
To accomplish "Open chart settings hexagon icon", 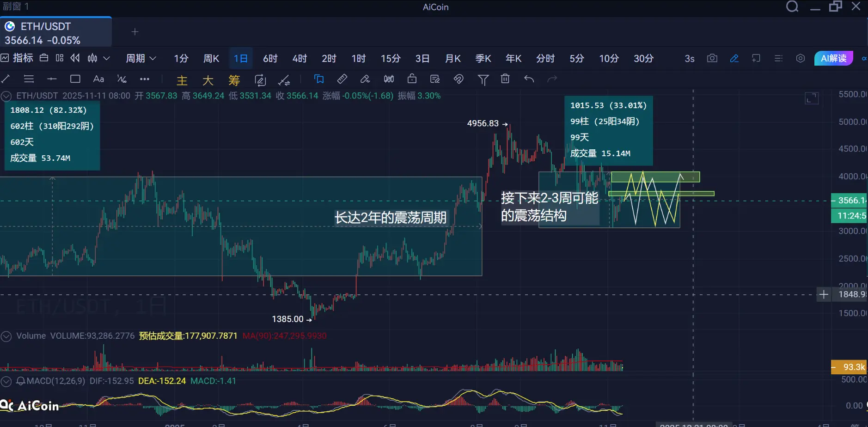I will [801, 58].
